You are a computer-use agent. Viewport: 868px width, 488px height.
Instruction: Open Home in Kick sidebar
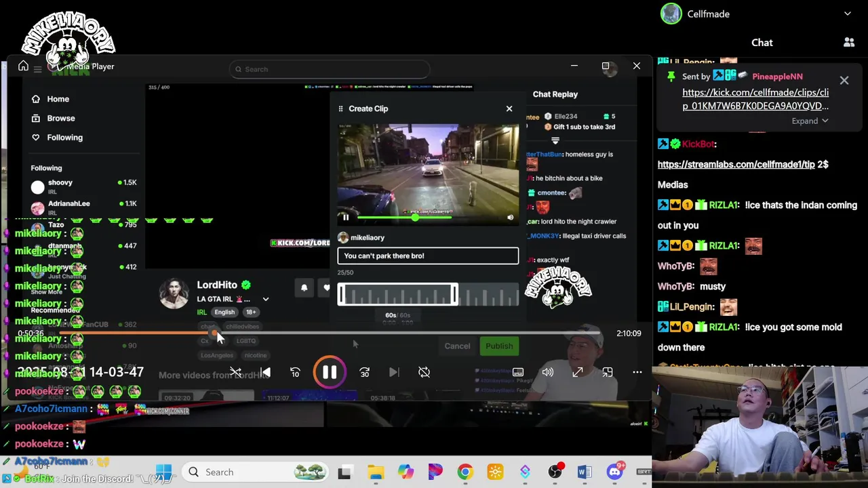[50, 99]
